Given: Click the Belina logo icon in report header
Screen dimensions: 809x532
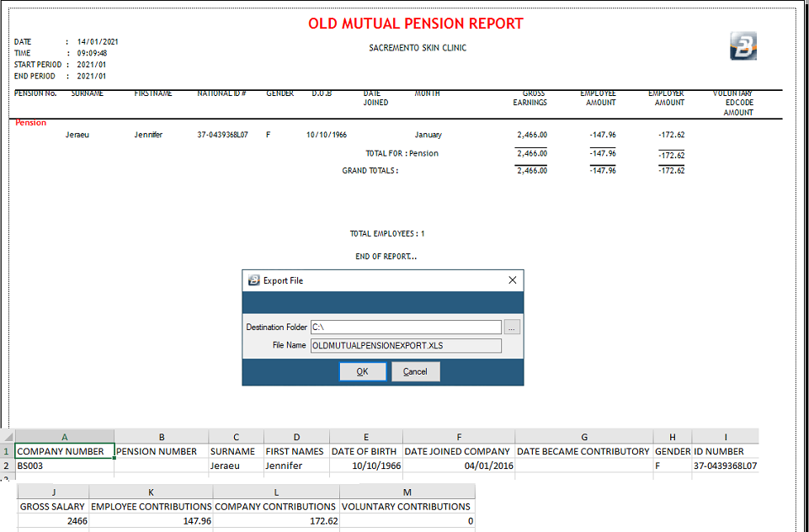Looking at the screenshot, I should (x=743, y=46).
